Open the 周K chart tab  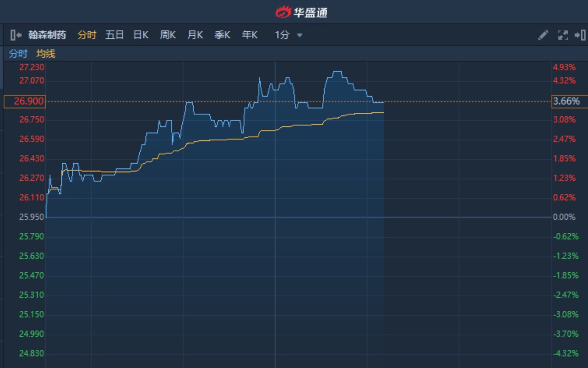coord(168,35)
